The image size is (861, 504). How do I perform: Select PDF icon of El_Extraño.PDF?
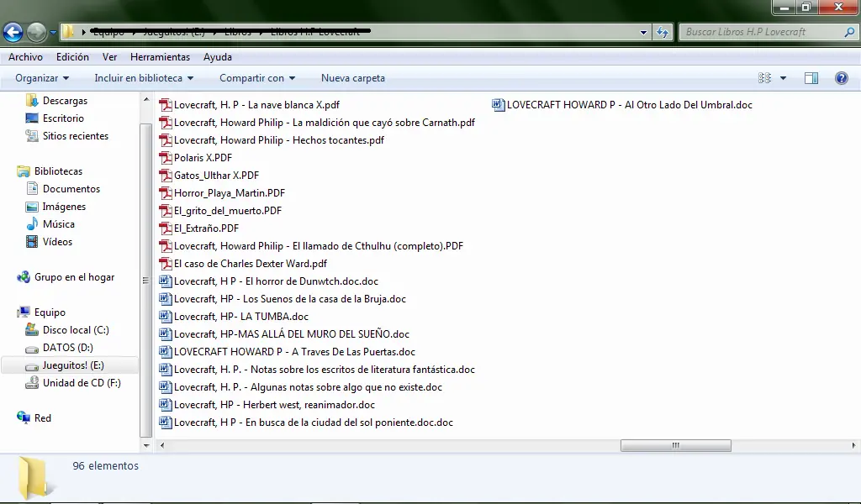click(166, 228)
